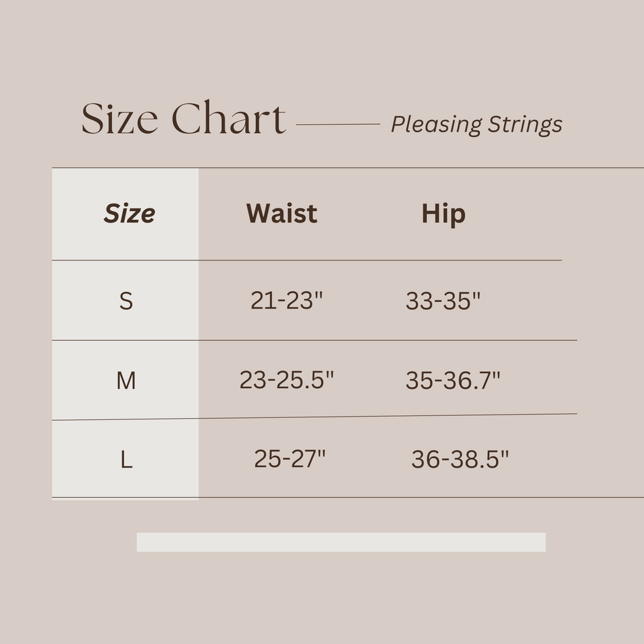Click the short line beside the title

click(338, 124)
